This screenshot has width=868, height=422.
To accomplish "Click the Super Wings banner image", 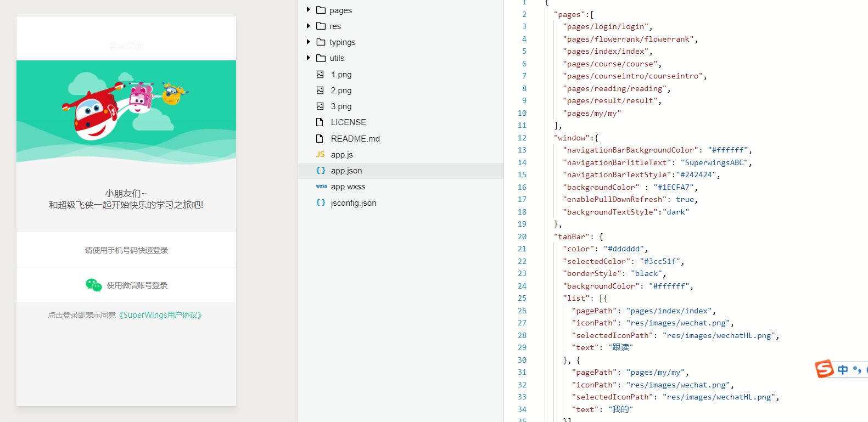I will (x=126, y=112).
